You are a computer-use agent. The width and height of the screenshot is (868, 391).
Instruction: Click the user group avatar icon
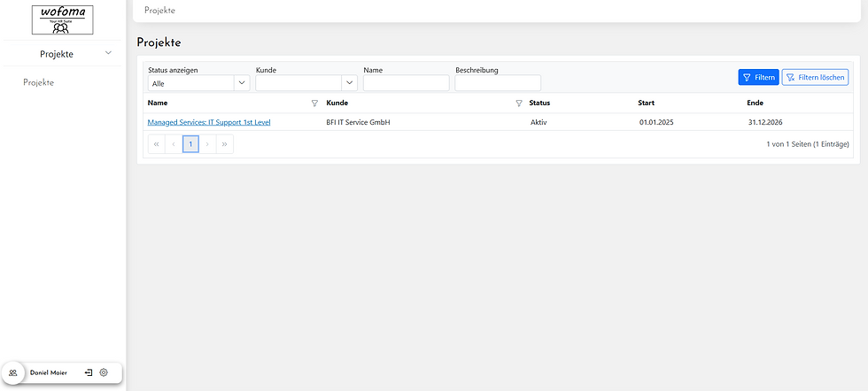tap(13, 373)
